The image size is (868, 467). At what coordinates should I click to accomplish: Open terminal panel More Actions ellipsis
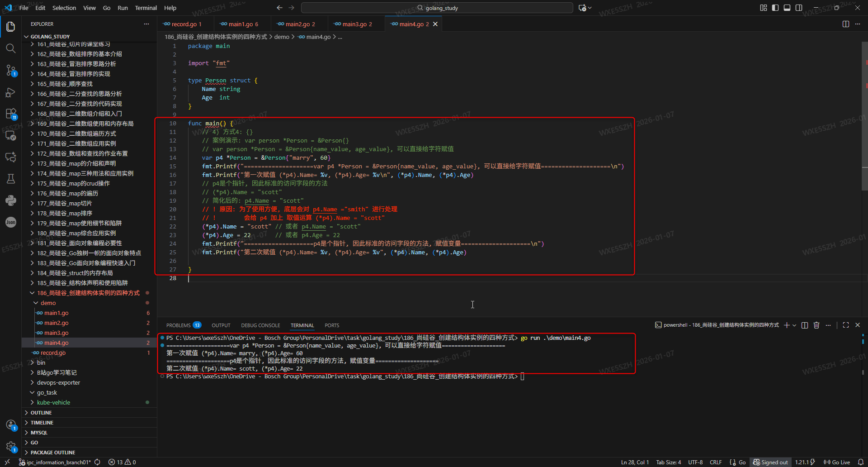(828, 325)
